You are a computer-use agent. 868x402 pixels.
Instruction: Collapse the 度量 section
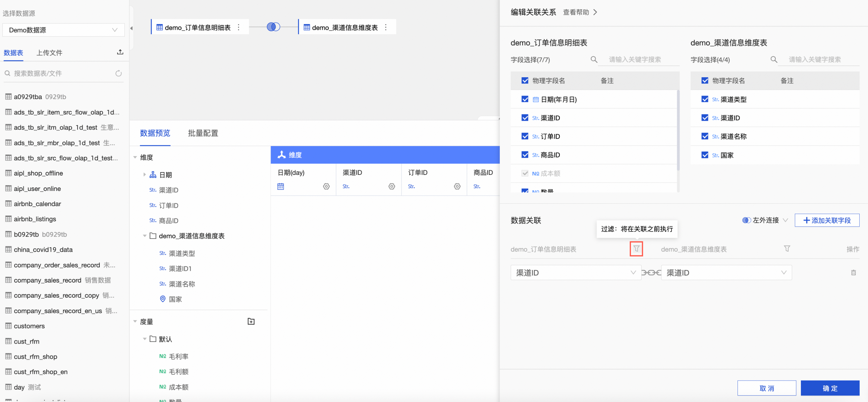[x=135, y=321]
